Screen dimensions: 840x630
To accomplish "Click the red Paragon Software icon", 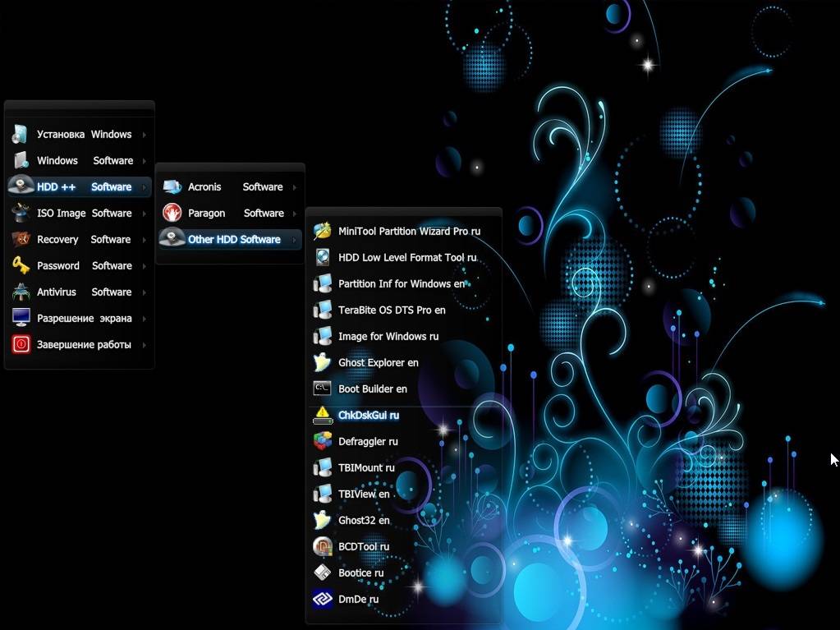I will click(172, 213).
